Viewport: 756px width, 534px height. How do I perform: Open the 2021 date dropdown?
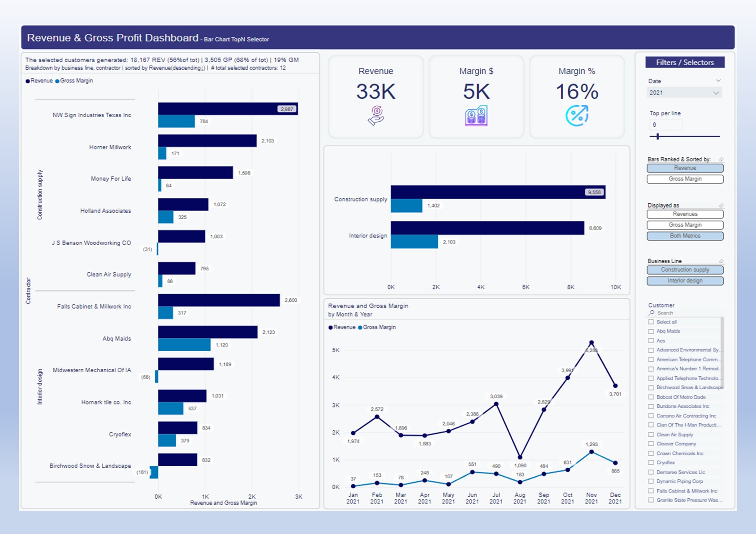click(716, 93)
